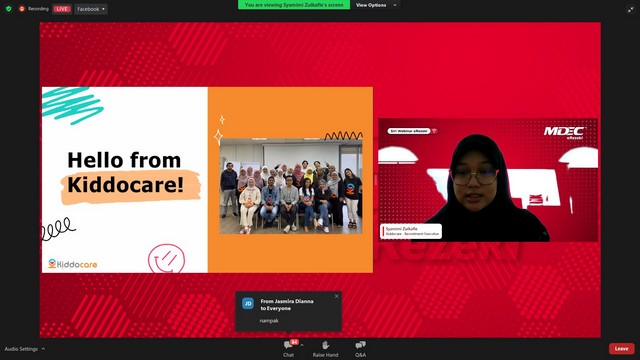Click the JD avatar in chat notification
This screenshot has height=360, width=640.
248,304
